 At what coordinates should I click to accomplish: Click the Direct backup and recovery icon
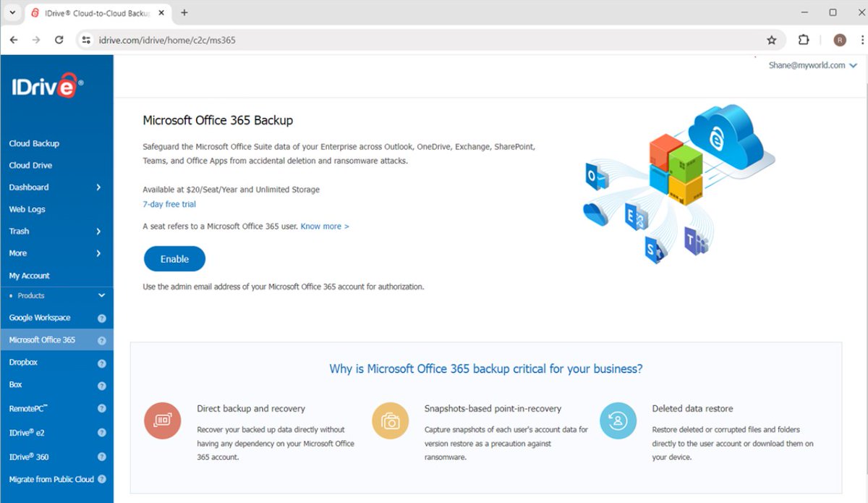[162, 420]
